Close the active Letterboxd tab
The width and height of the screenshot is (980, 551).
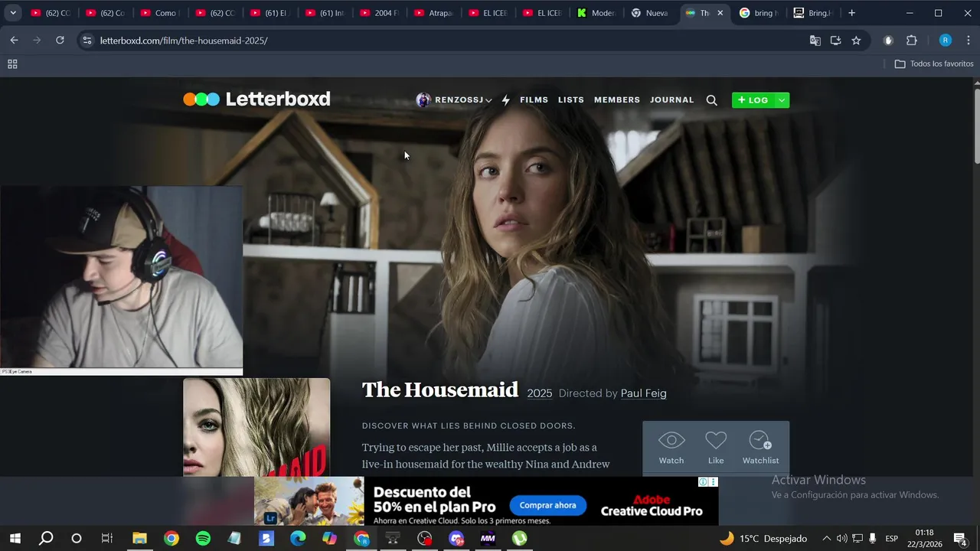pos(720,13)
